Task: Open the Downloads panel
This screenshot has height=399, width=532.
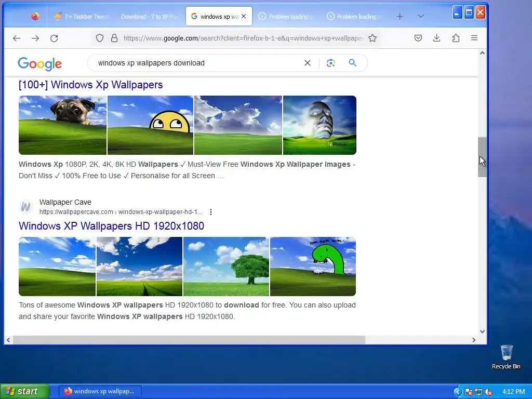Action: [436, 38]
